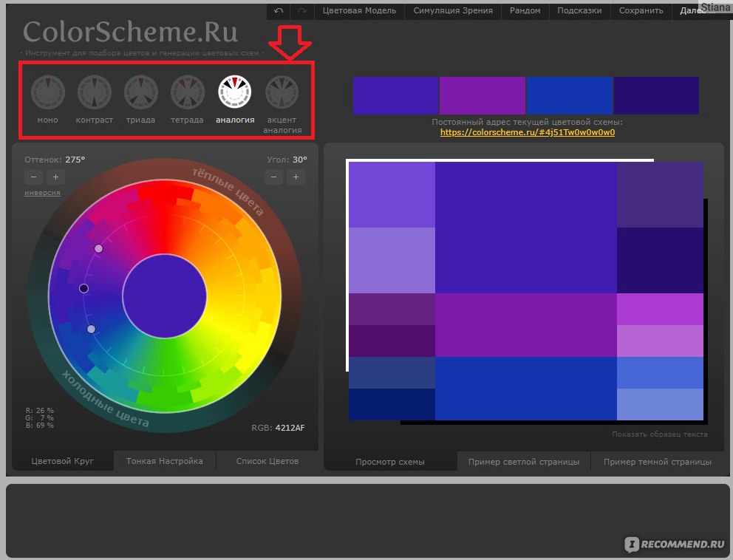Choose the tetrad scheme icon

[188, 92]
